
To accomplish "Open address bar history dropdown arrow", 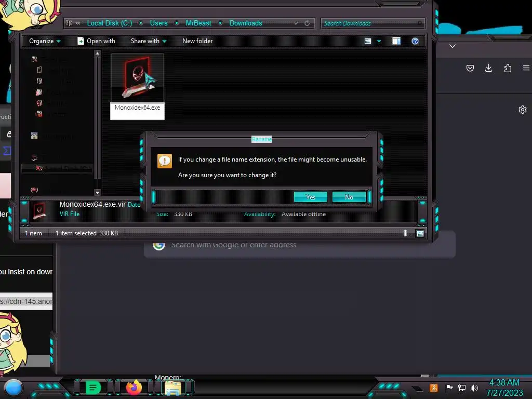I will click(296, 23).
